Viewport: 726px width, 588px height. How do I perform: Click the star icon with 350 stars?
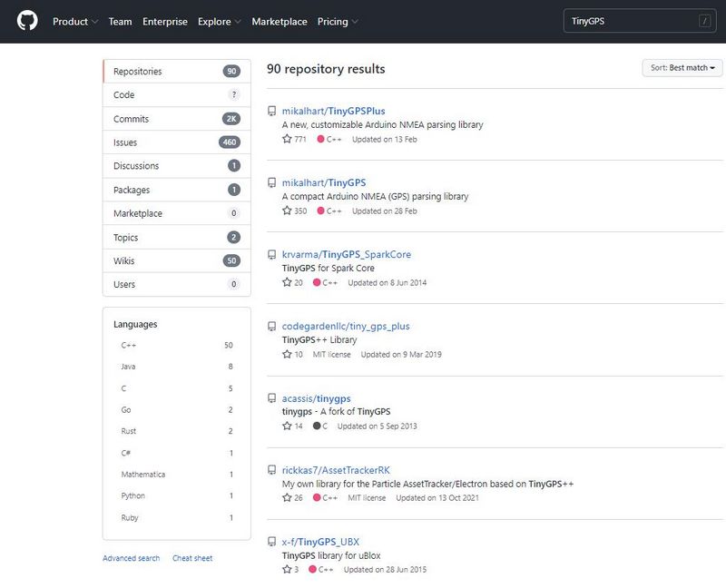click(x=287, y=211)
